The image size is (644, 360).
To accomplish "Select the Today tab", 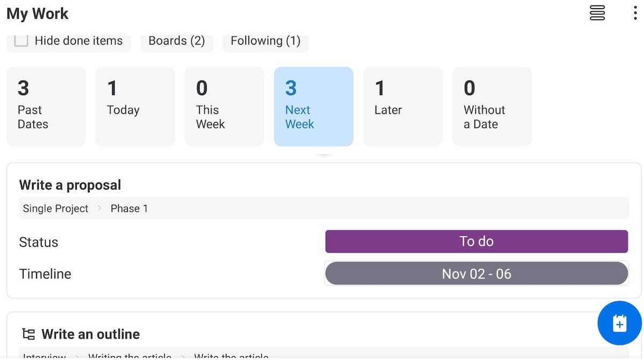I will click(x=135, y=106).
